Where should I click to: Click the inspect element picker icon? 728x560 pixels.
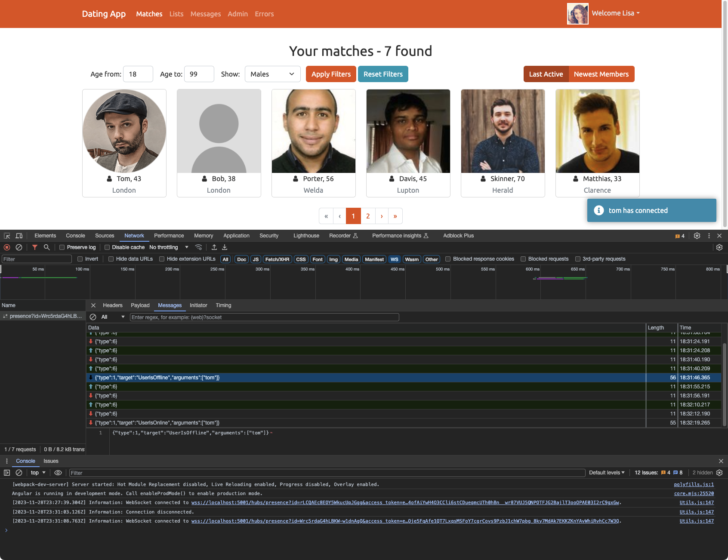click(7, 236)
